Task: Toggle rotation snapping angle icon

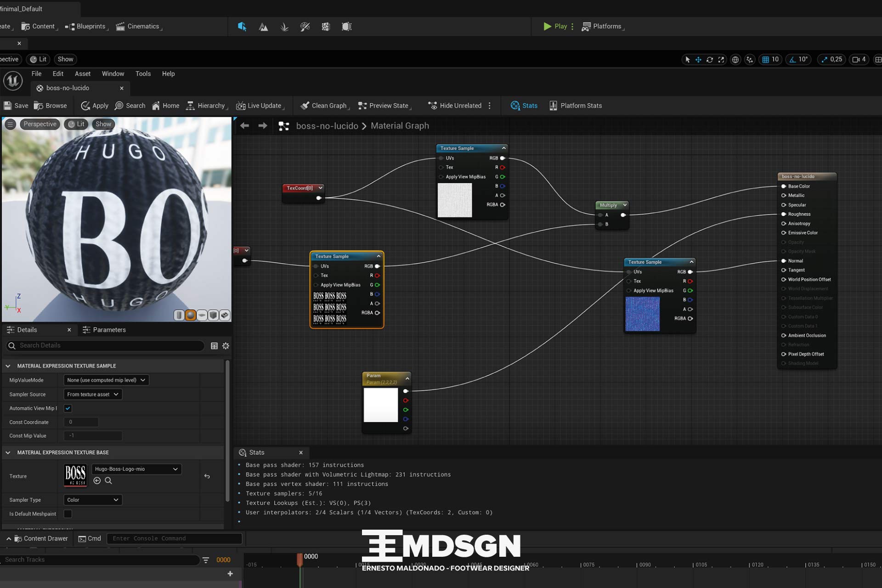Action: tap(792, 59)
